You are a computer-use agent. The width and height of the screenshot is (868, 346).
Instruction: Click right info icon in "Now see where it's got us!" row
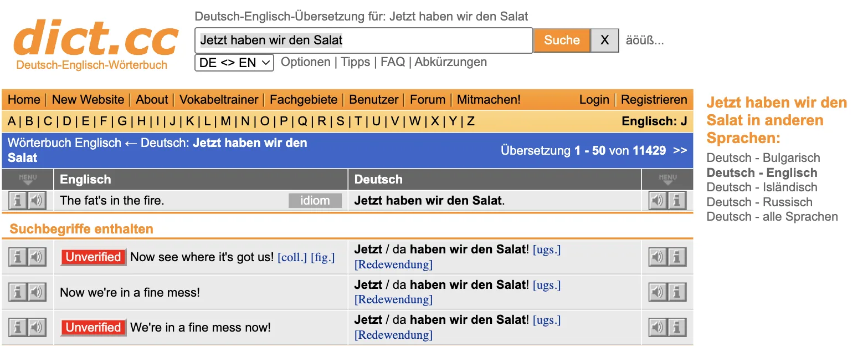(677, 257)
